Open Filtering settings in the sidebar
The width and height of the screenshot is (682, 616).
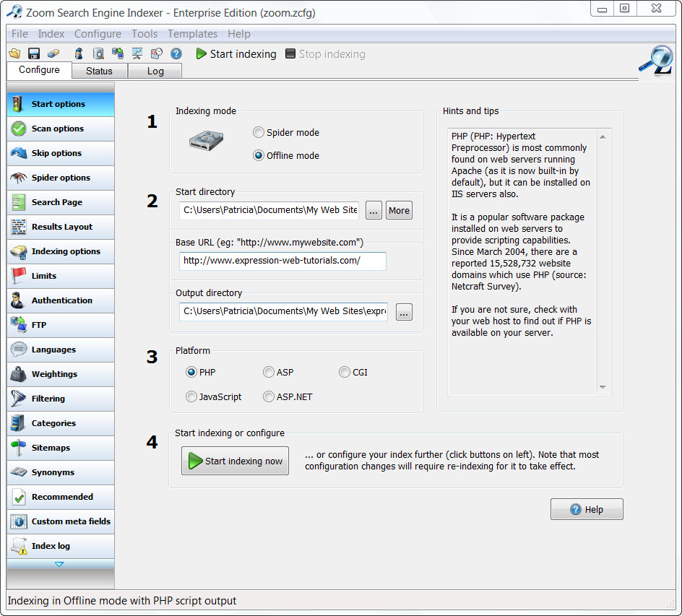pos(61,399)
